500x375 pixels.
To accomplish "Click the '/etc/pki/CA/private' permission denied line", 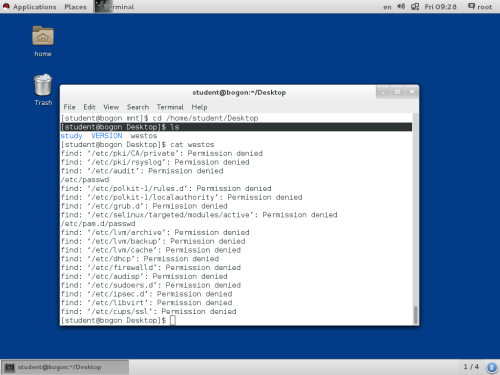I will click(162, 153).
